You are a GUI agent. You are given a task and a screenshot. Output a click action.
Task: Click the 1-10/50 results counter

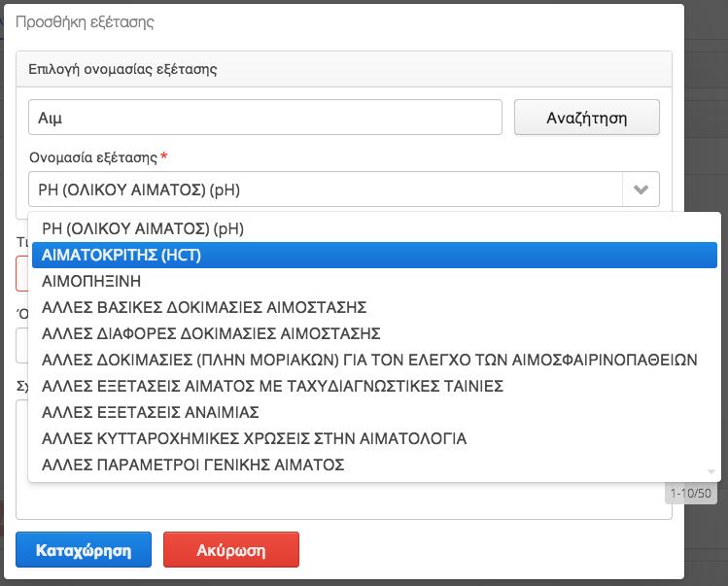coord(691,493)
